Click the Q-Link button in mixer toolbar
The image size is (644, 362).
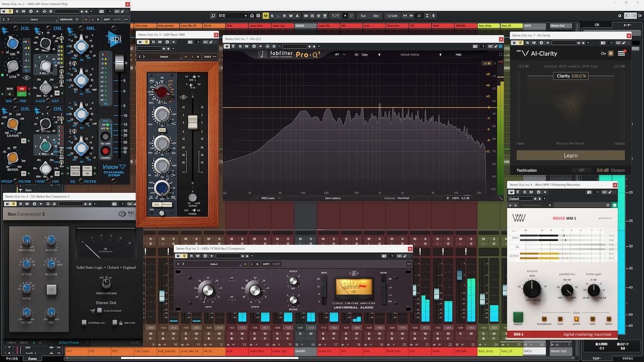[x=392, y=16]
